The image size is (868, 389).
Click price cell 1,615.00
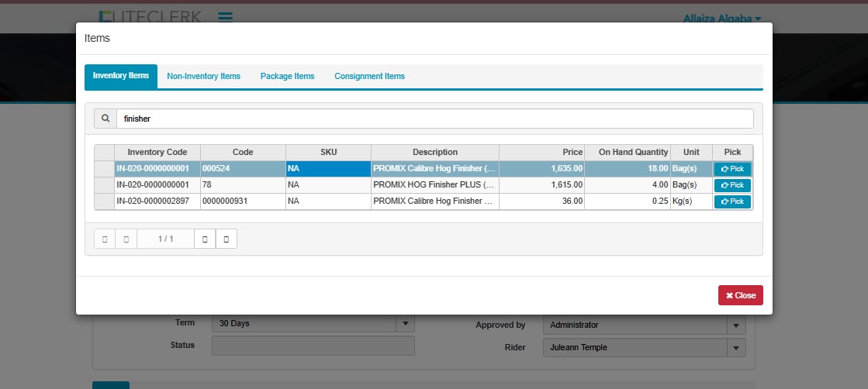542,185
